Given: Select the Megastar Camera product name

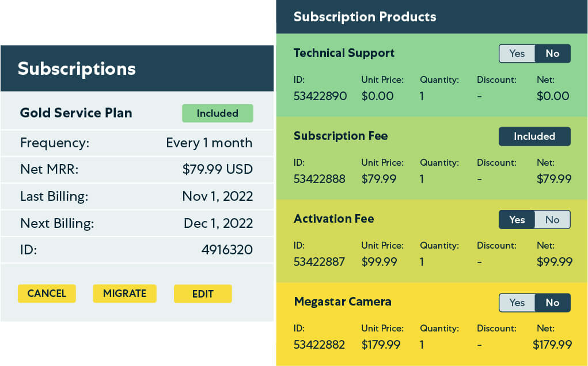Looking at the screenshot, I should tap(342, 302).
